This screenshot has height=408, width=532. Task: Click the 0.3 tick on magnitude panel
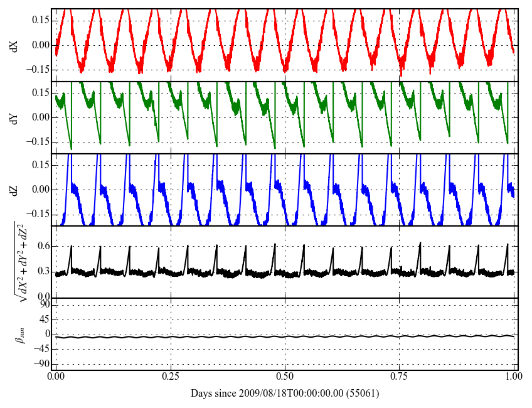coord(43,272)
